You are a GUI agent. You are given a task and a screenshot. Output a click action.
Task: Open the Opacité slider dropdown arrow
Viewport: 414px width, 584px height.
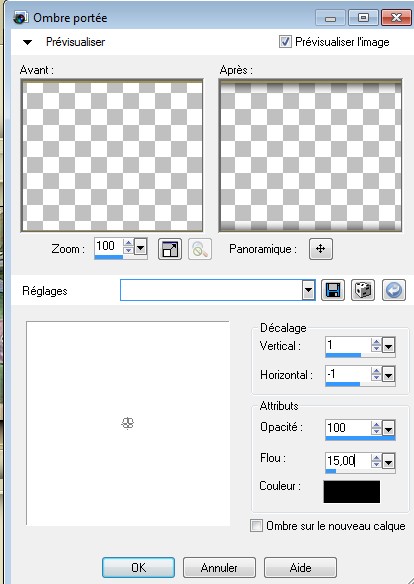388,429
